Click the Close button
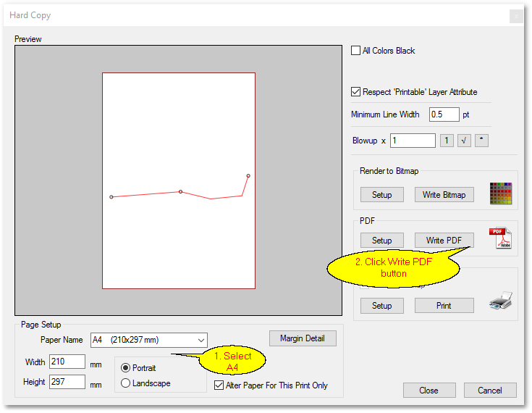The width and height of the screenshot is (532, 413). tap(429, 391)
